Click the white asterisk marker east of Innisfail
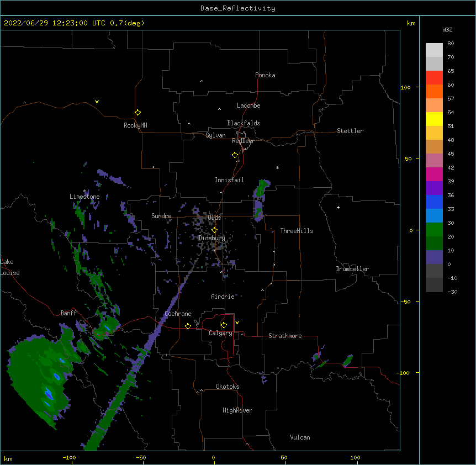Screen dimensions: 476x465 (x=277, y=167)
